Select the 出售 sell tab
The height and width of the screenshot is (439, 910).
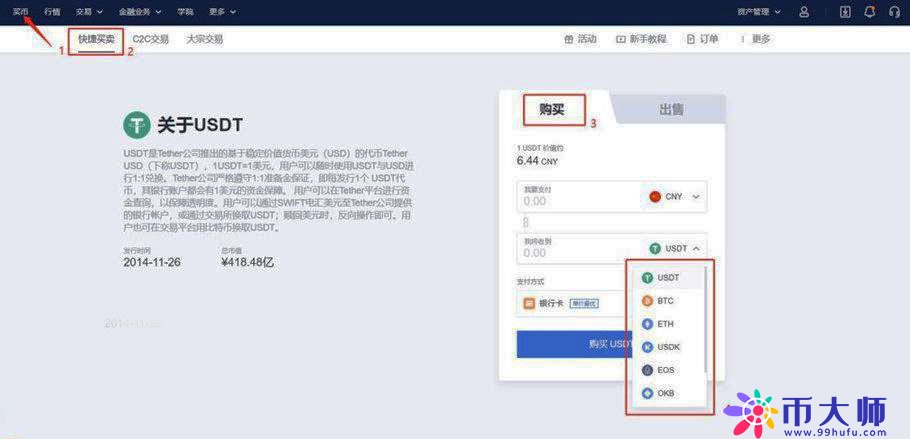(671, 109)
